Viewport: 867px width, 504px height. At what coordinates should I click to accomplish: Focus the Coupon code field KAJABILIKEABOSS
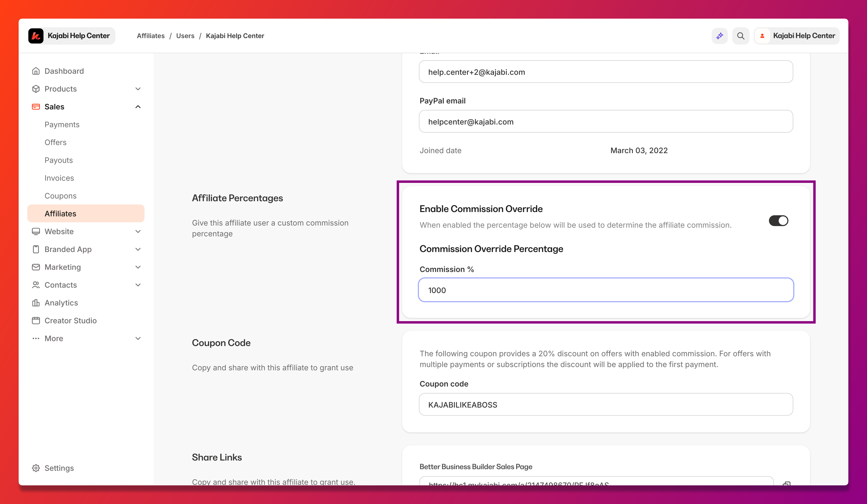[x=606, y=405]
